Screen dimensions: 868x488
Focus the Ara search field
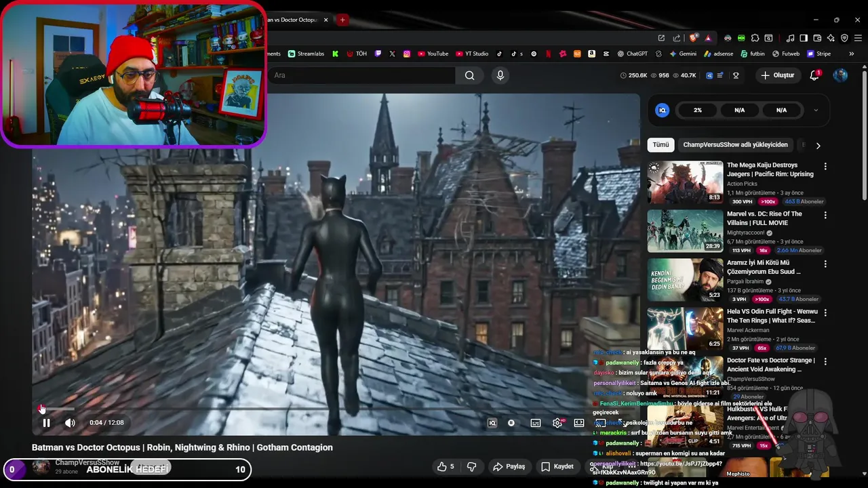(x=363, y=75)
